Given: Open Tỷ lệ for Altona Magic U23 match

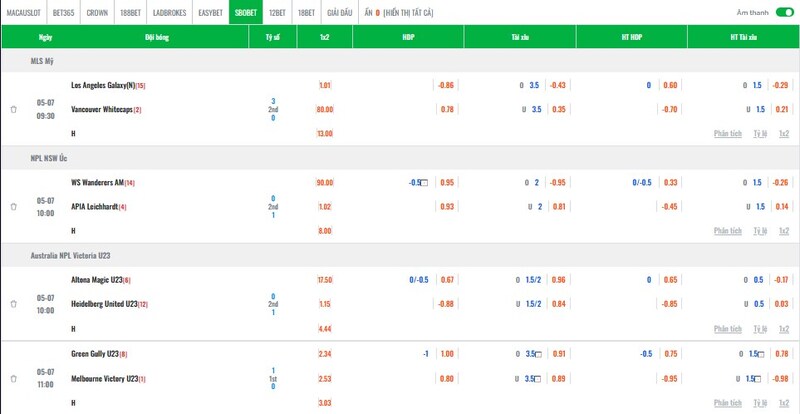Looking at the screenshot, I should pyautogui.click(x=760, y=329).
